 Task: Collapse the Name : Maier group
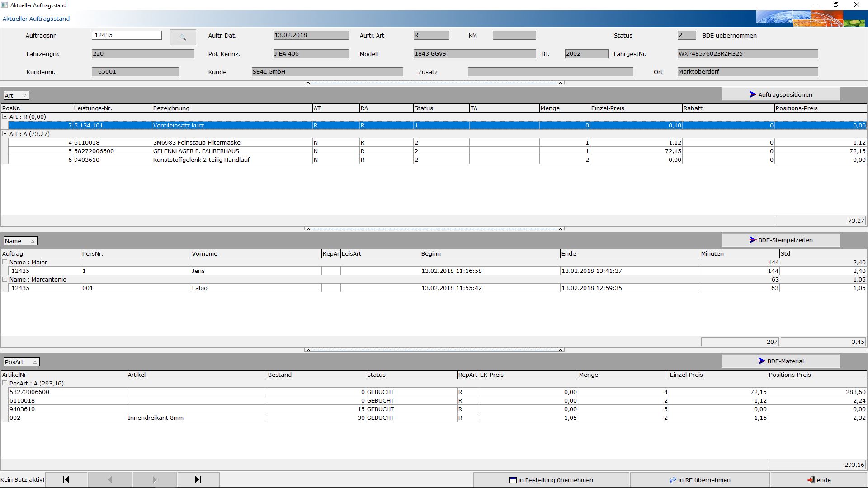(5, 262)
